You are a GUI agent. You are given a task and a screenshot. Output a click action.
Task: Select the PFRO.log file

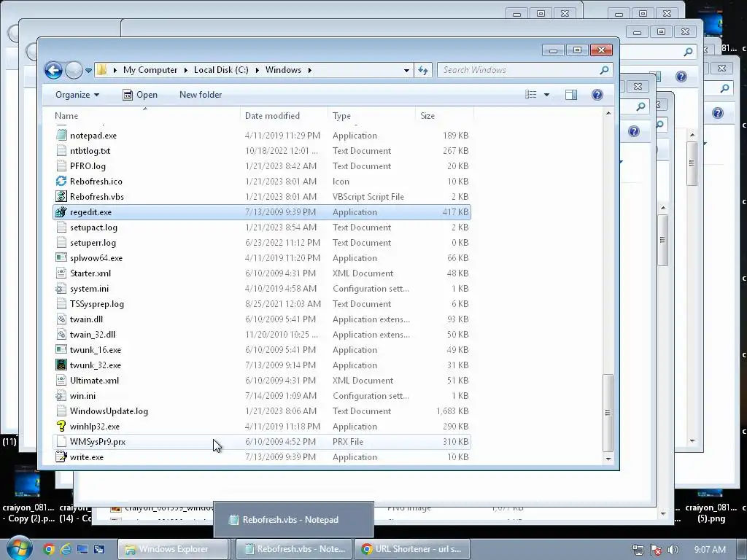pyautogui.click(x=262, y=166)
